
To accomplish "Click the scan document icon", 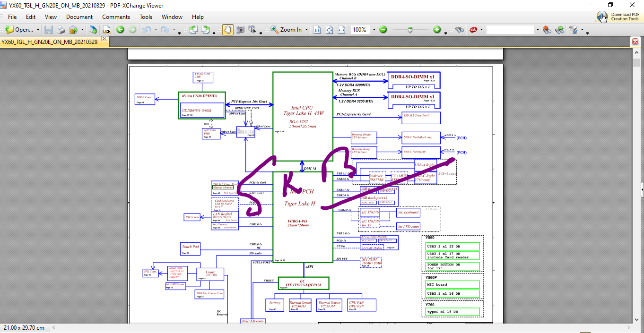I will coord(94,29).
